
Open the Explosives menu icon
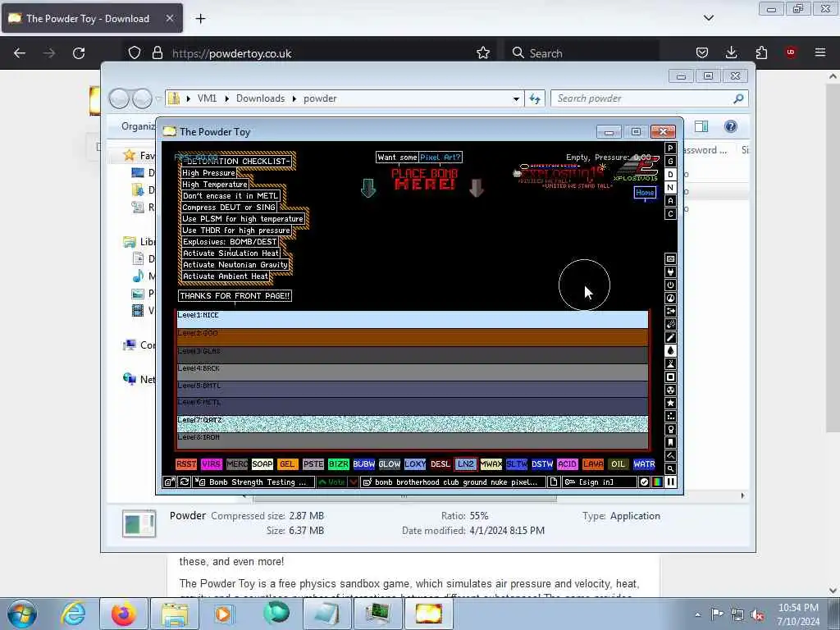[x=670, y=325]
